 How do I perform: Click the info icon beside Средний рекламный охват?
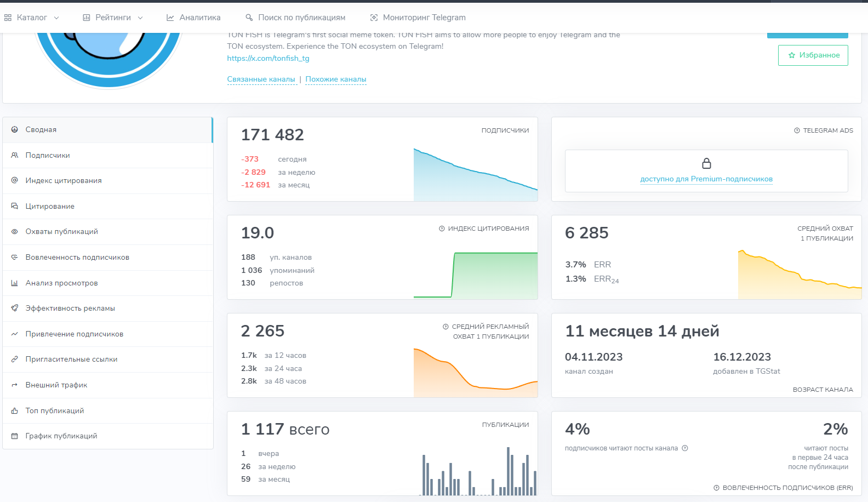coord(446,327)
